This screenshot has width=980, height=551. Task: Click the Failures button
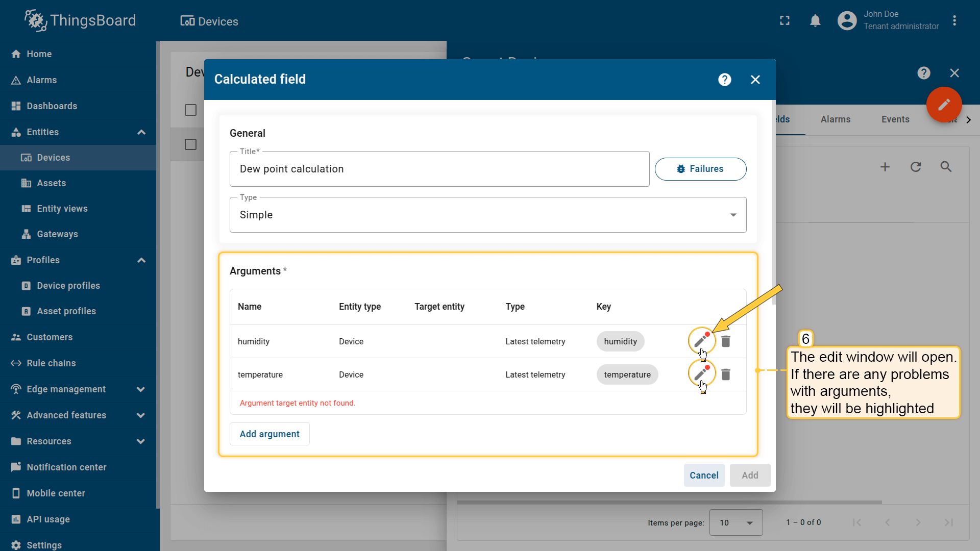click(x=700, y=169)
